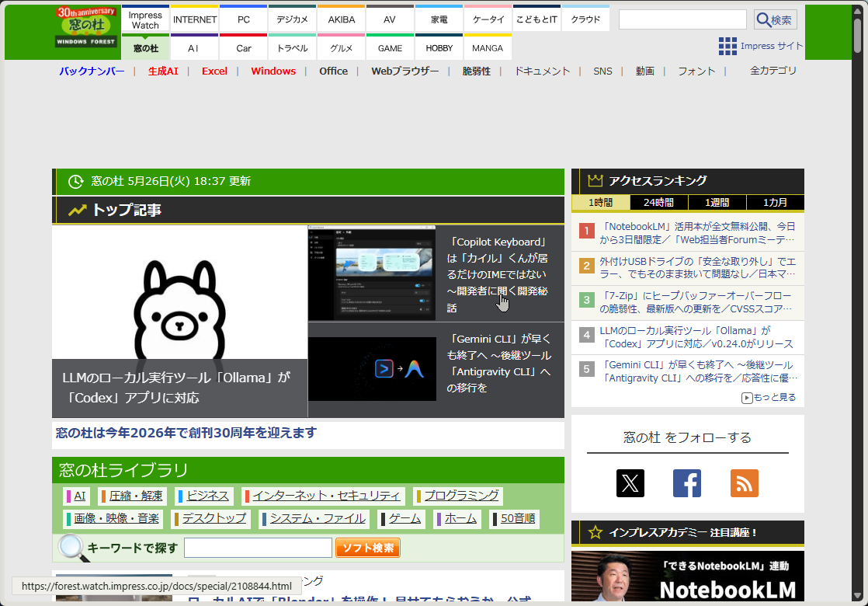Screen dimensions: 868x606
Task: Open the 生成AI category link
Action: click(163, 71)
